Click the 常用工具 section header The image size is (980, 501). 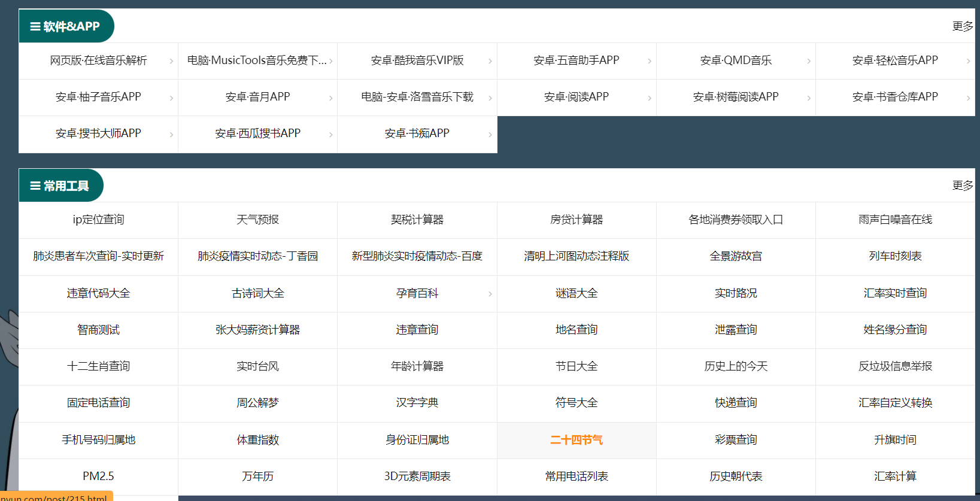(x=60, y=186)
